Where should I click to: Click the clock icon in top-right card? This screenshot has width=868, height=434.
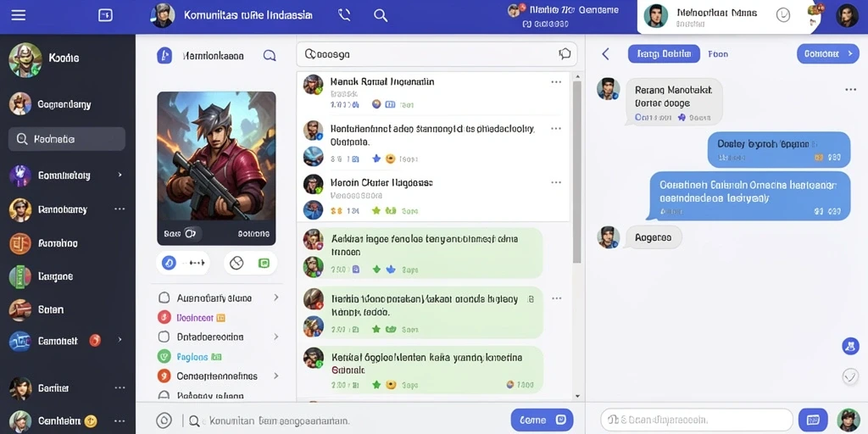click(x=782, y=15)
